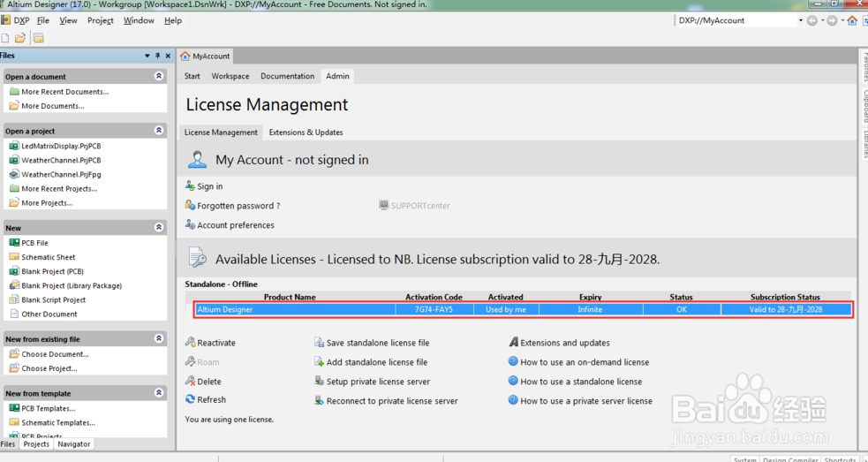Image resolution: width=868 pixels, height=462 pixels.
Task: Collapse the New from template section
Action: [x=159, y=394]
